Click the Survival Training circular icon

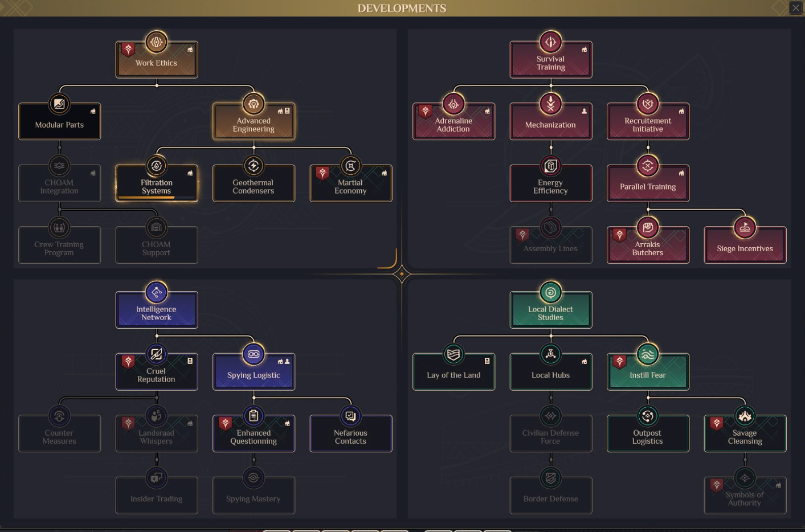[550, 41]
